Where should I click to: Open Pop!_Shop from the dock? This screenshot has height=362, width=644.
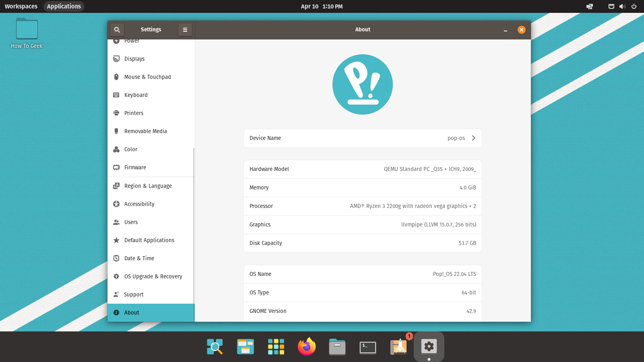[x=398, y=346]
